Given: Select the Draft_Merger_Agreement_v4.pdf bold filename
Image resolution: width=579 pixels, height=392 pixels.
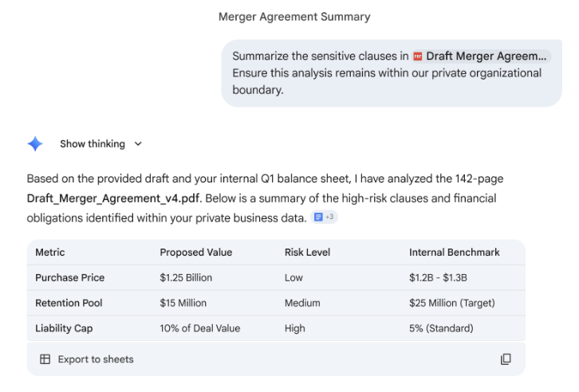Looking at the screenshot, I should tap(113, 198).
